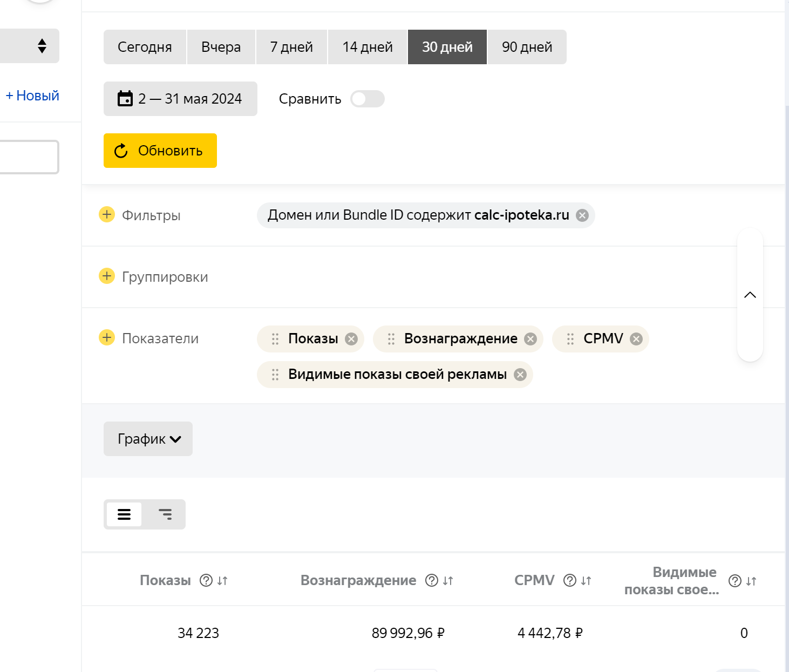Expand the График dropdown
Image resolution: width=789 pixels, height=672 pixels.
(x=148, y=439)
